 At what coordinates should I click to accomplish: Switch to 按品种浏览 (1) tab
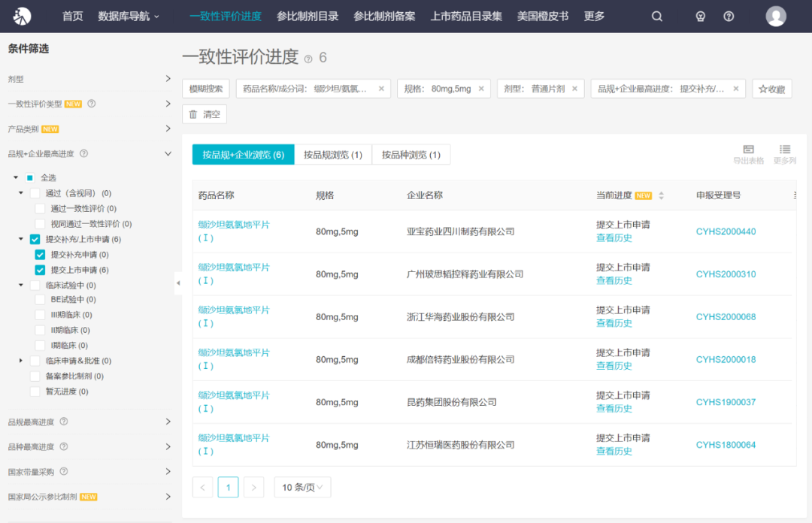[x=411, y=155]
